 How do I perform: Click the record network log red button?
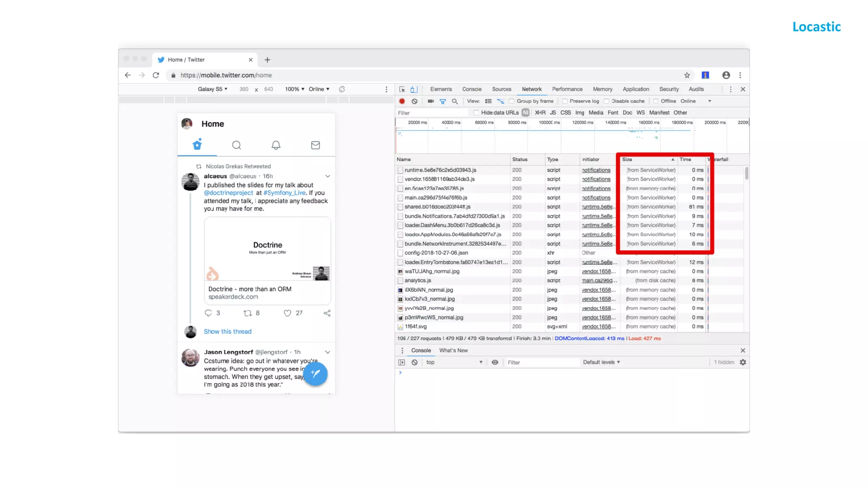(402, 101)
